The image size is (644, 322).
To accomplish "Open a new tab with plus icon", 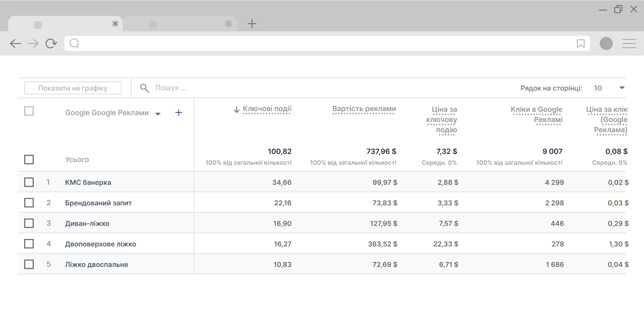I will pyautogui.click(x=252, y=24).
